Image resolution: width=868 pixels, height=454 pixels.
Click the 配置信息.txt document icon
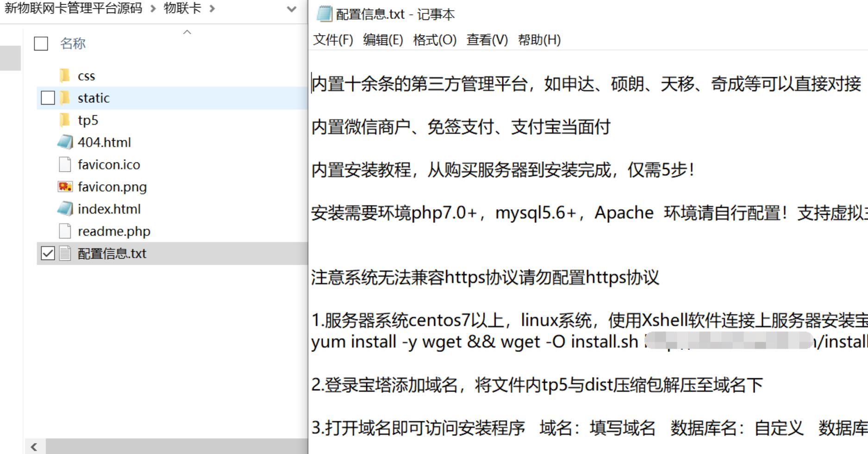point(65,253)
